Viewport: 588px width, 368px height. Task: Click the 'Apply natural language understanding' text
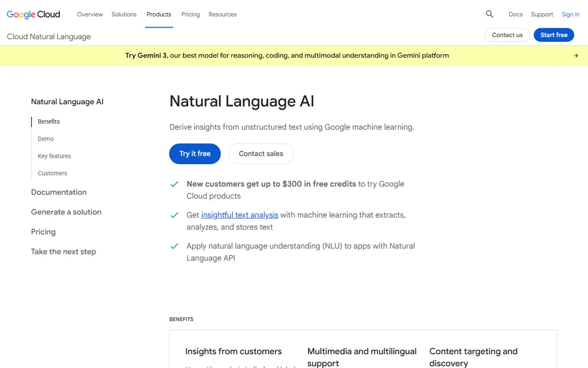301,252
